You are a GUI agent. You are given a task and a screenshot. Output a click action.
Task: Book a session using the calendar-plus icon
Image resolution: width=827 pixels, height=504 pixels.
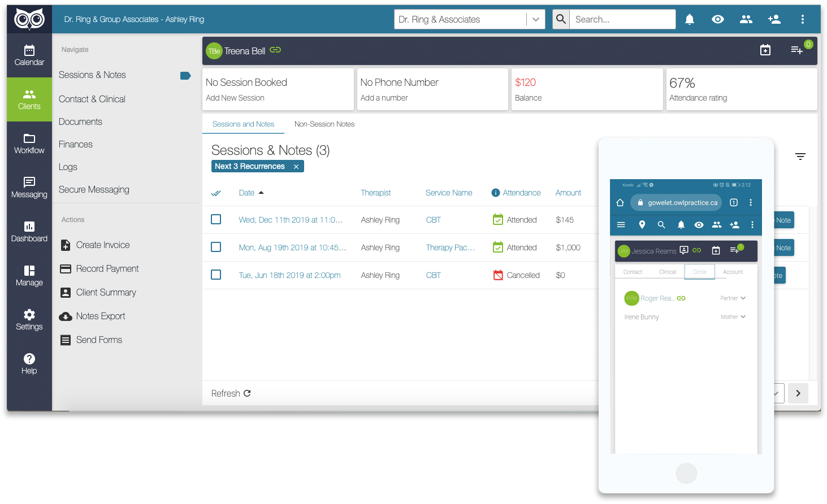click(765, 50)
